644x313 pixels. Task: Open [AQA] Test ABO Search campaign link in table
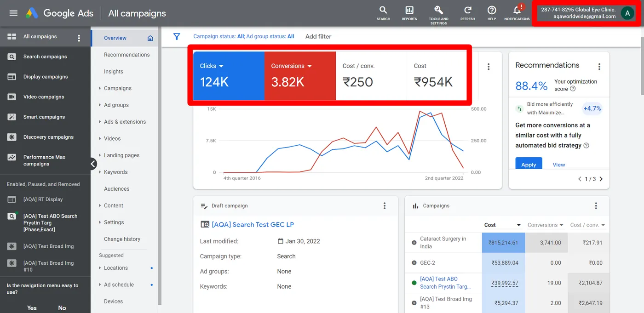click(x=446, y=283)
